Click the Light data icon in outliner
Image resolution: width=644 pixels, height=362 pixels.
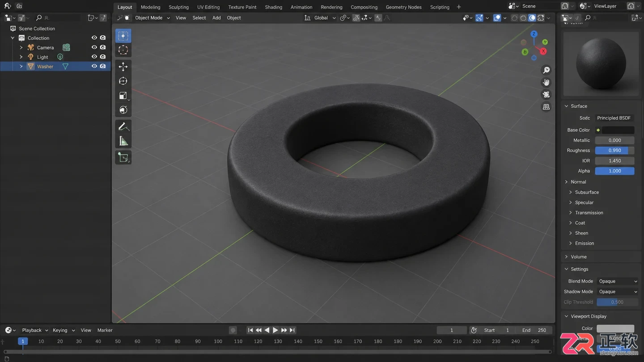click(60, 57)
